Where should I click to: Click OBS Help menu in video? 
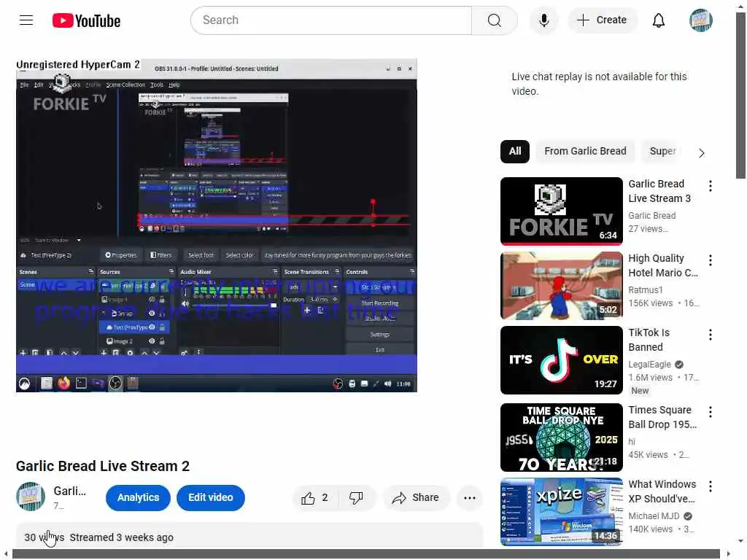pyautogui.click(x=174, y=85)
